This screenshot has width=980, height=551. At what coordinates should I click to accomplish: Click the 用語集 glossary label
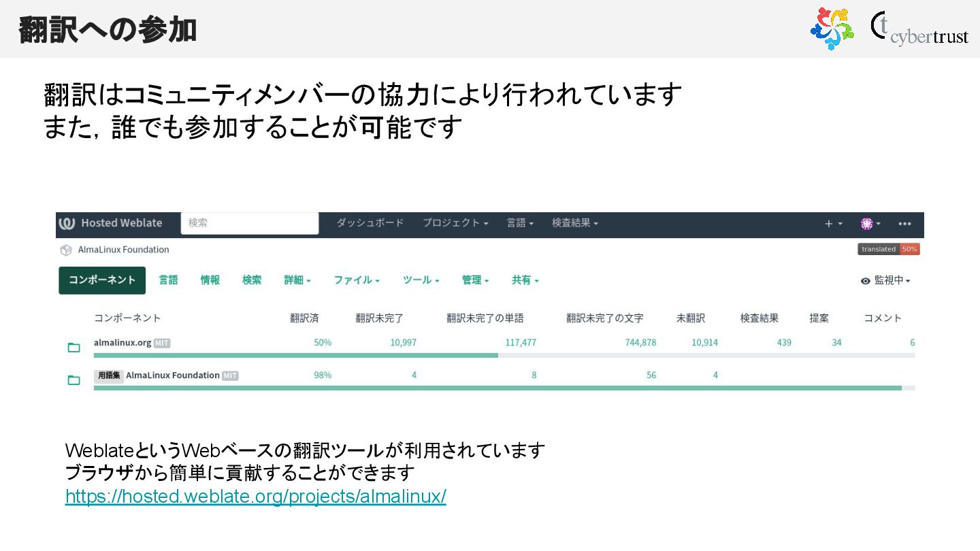109,375
